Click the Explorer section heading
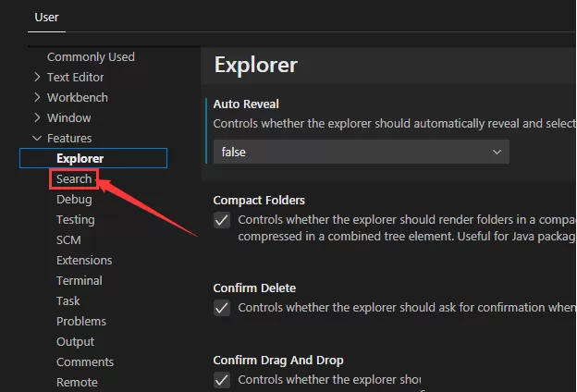Image resolution: width=577 pixels, height=392 pixels. coord(256,65)
